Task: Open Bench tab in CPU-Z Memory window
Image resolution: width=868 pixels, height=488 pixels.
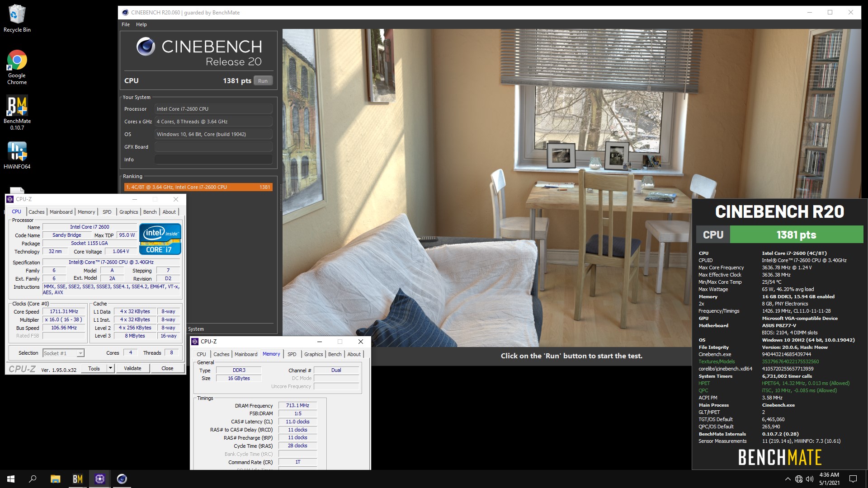Action: [335, 354]
